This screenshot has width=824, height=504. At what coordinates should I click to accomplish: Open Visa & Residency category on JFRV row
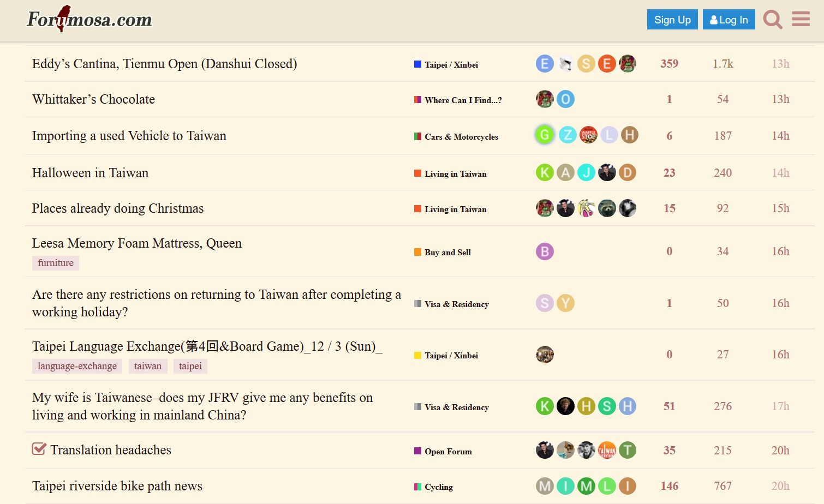point(451,407)
